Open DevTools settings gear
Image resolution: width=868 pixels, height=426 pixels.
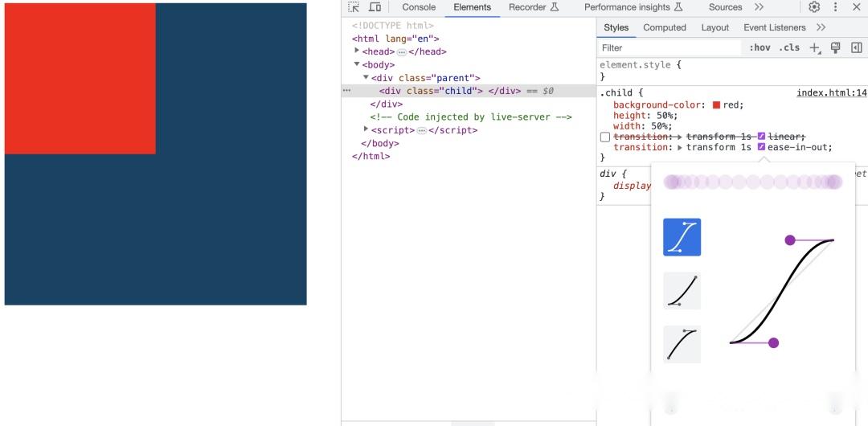(813, 7)
